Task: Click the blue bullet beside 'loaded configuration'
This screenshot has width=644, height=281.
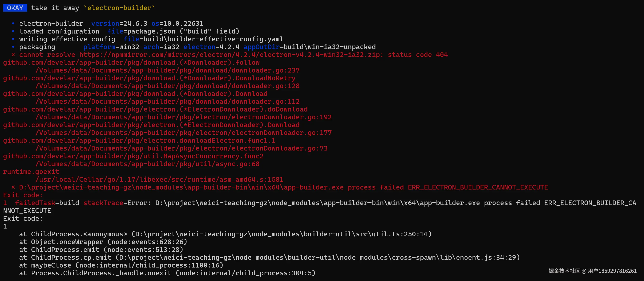Action: pyautogui.click(x=13, y=31)
